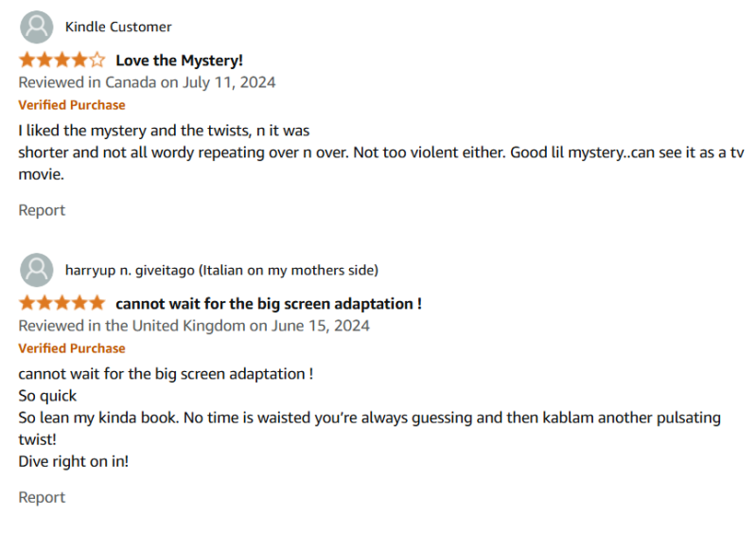
Task: Click Verified Purchase under the Canada review
Action: click(x=72, y=105)
